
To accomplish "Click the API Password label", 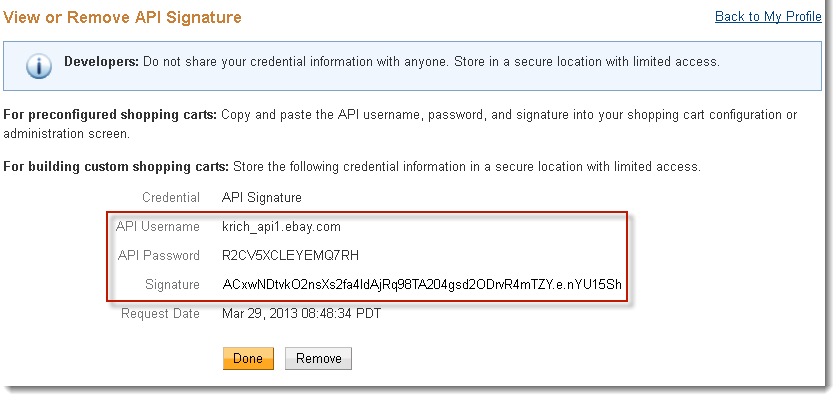I will tap(159, 256).
